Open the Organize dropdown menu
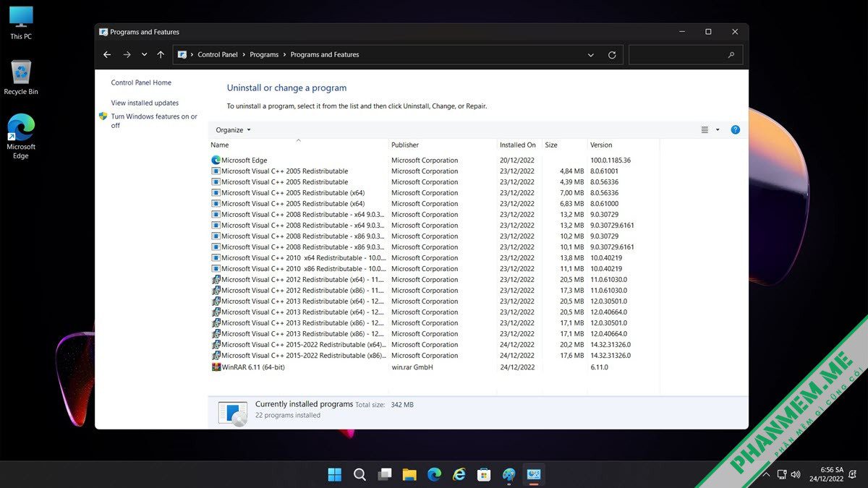The image size is (868, 488). tap(233, 130)
